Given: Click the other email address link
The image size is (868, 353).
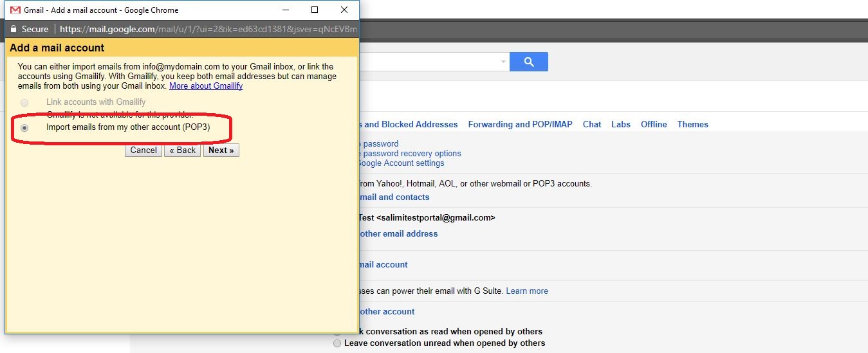Looking at the screenshot, I should pos(398,233).
